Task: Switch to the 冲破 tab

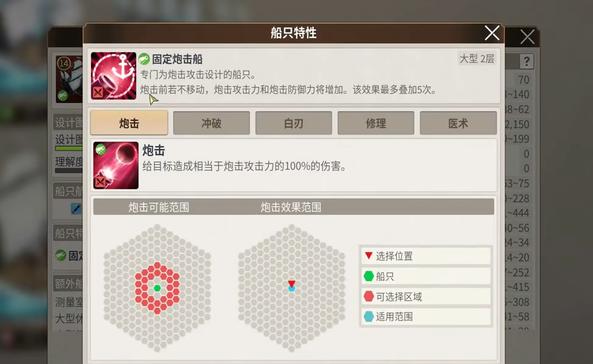Action: [x=212, y=123]
